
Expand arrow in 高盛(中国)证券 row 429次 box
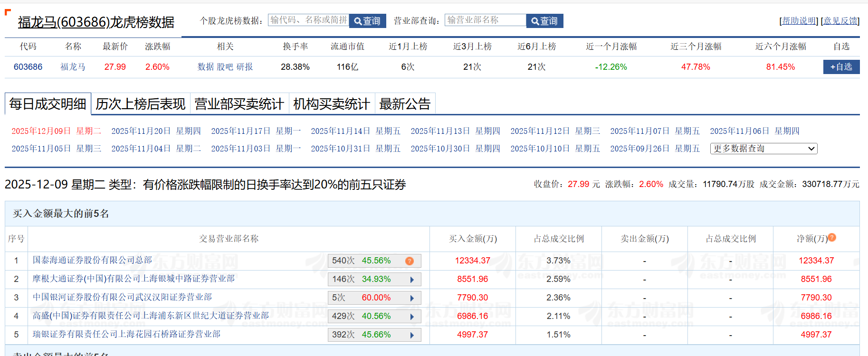click(412, 317)
